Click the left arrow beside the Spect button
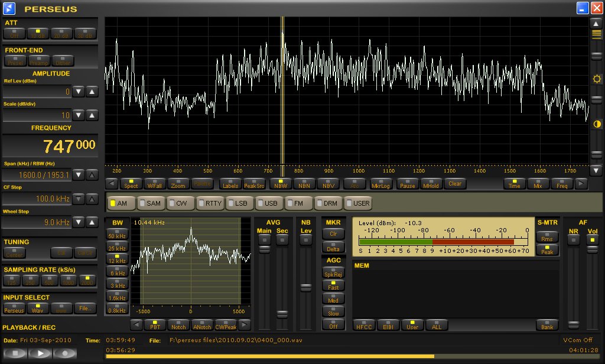The width and height of the screenshot is (605, 364). (112, 184)
